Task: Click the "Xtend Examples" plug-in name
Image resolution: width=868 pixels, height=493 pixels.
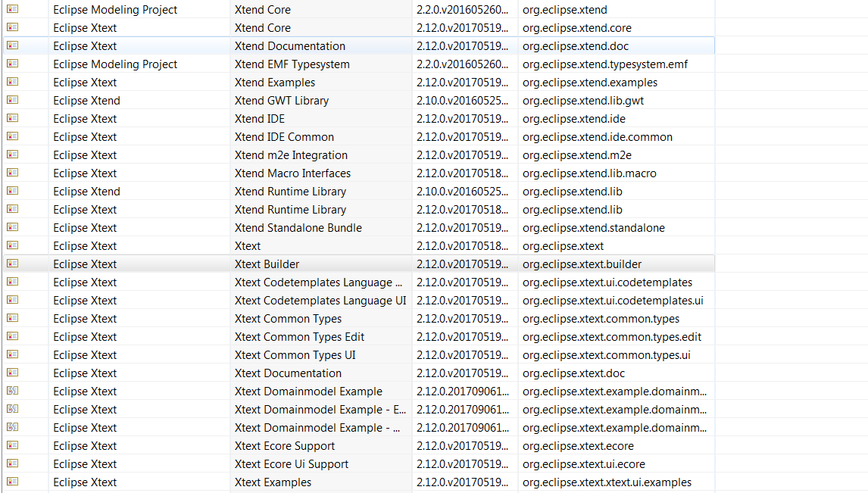Action: click(x=275, y=83)
